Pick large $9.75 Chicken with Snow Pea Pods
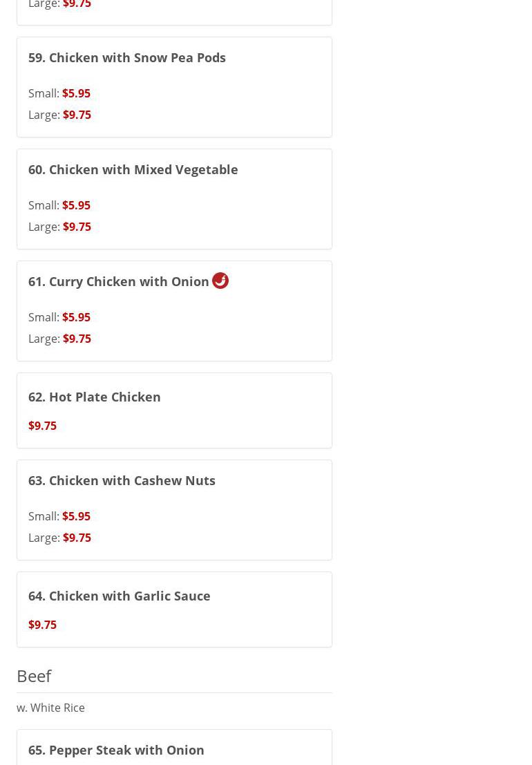Image resolution: width=532 pixels, height=765 pixels. [77, 115]
